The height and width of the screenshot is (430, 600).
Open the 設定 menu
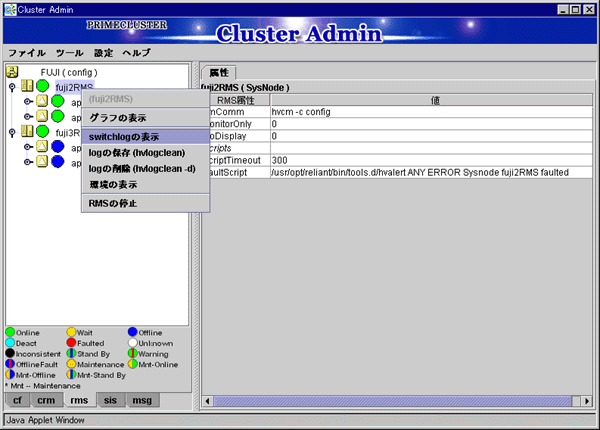click(x=103, y=53)
